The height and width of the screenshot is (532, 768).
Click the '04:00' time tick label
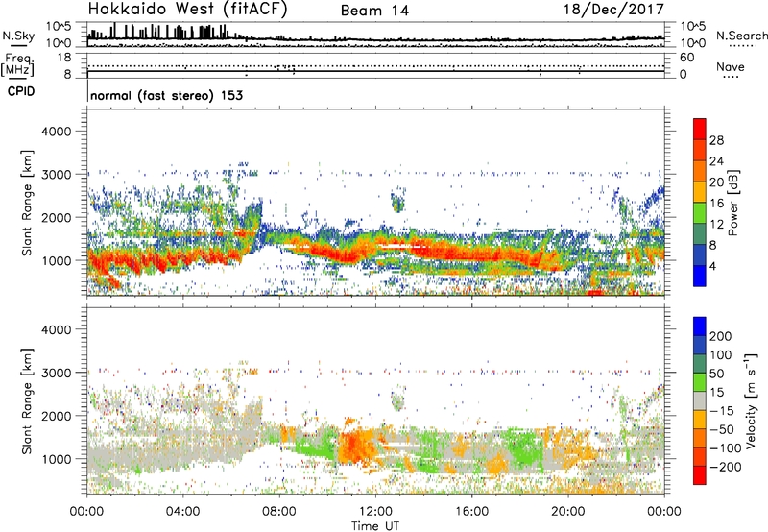182,512
